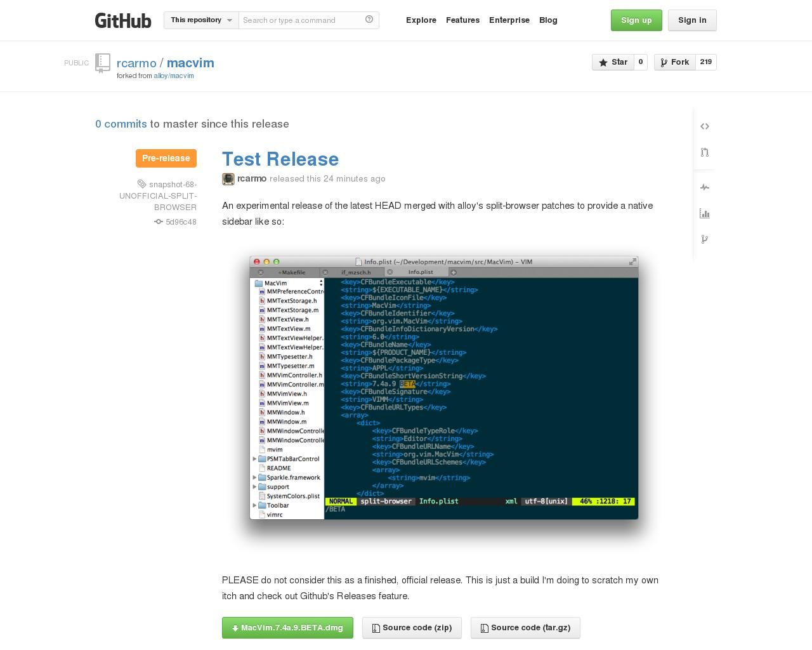Click the orange Pre-release label

166,158
